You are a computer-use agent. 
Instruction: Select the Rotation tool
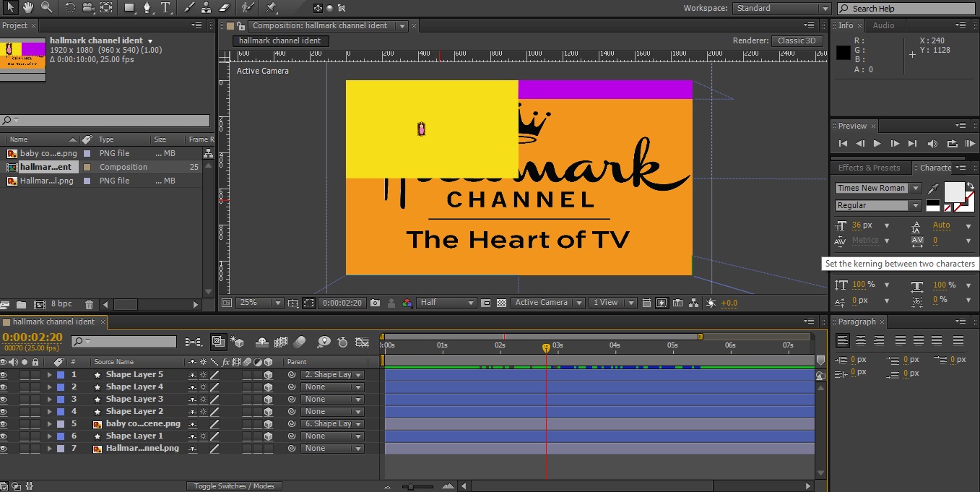tap(70, 7)
